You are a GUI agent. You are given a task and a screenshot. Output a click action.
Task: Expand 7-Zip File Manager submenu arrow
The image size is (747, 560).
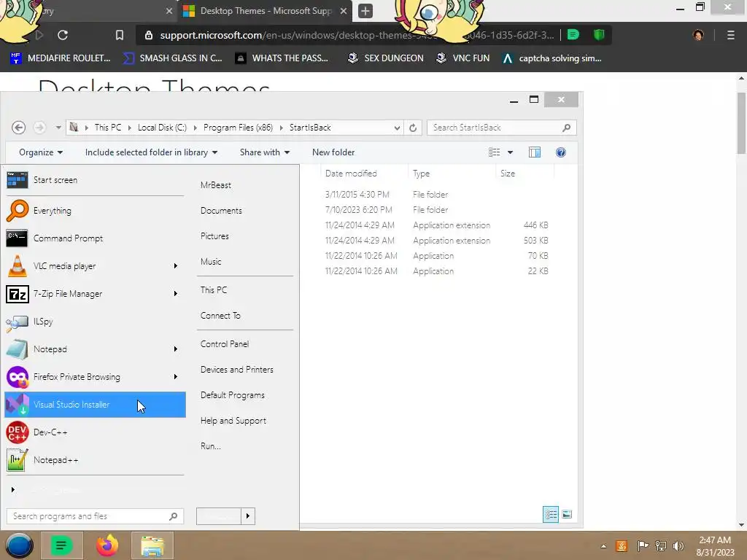(x=175, y=294)
